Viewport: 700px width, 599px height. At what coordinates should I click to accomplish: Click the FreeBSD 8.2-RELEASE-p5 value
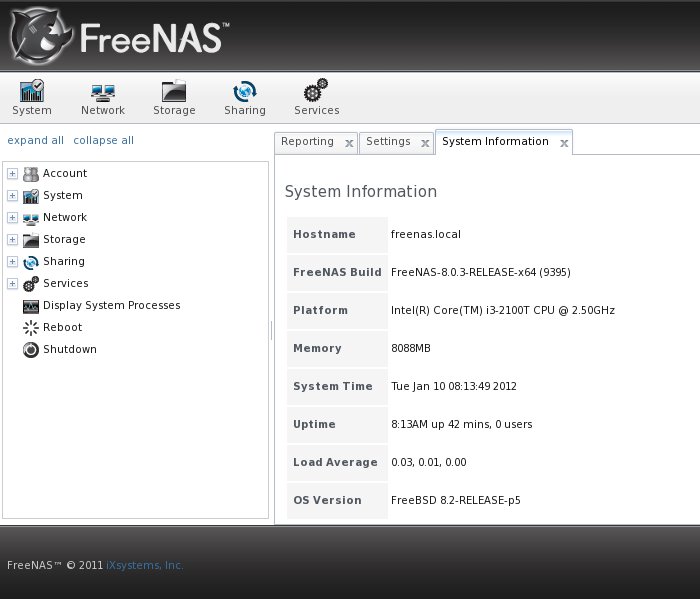[x=455, y=500]
